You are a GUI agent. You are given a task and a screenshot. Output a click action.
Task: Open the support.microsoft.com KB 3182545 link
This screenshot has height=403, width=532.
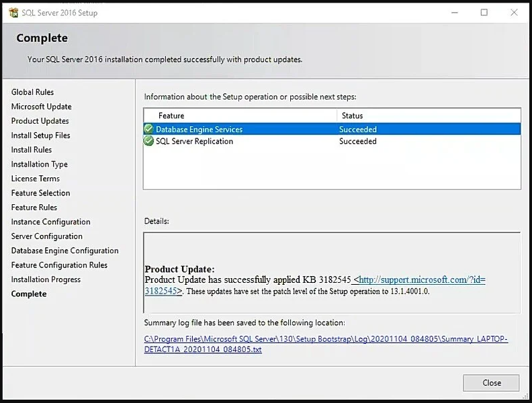pyautogui.click(x=315, y=285)
